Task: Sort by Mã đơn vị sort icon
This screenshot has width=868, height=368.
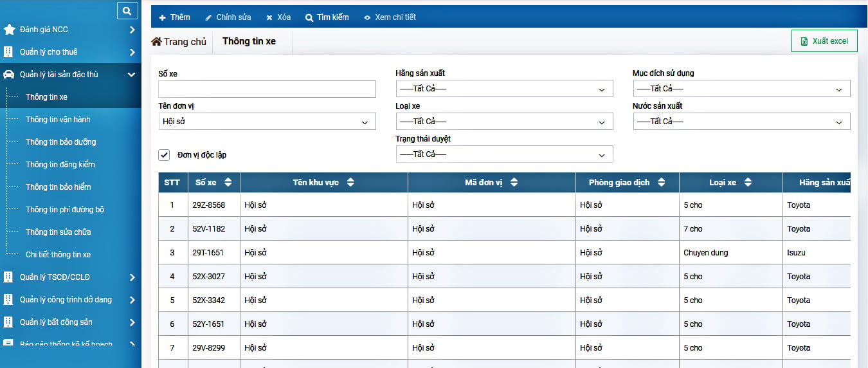Action: click(x=514, y=183)
